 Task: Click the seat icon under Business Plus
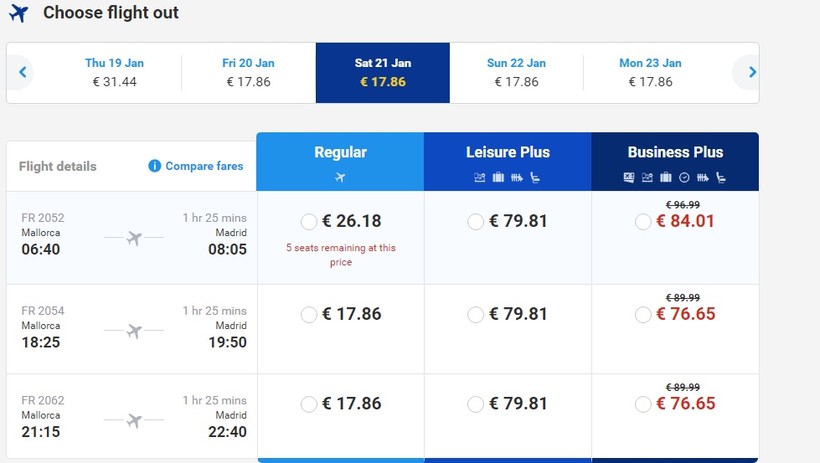click(721, 178)
